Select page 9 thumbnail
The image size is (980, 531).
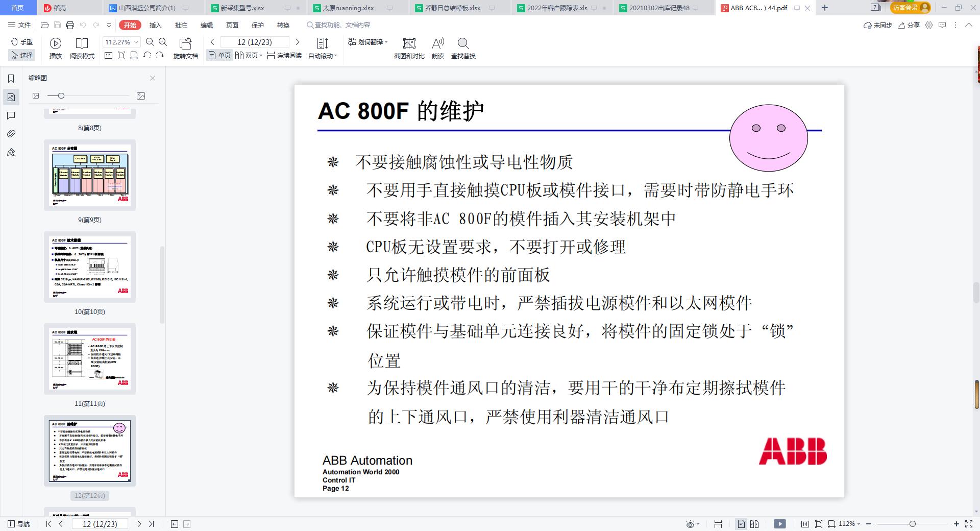point(90,175)
